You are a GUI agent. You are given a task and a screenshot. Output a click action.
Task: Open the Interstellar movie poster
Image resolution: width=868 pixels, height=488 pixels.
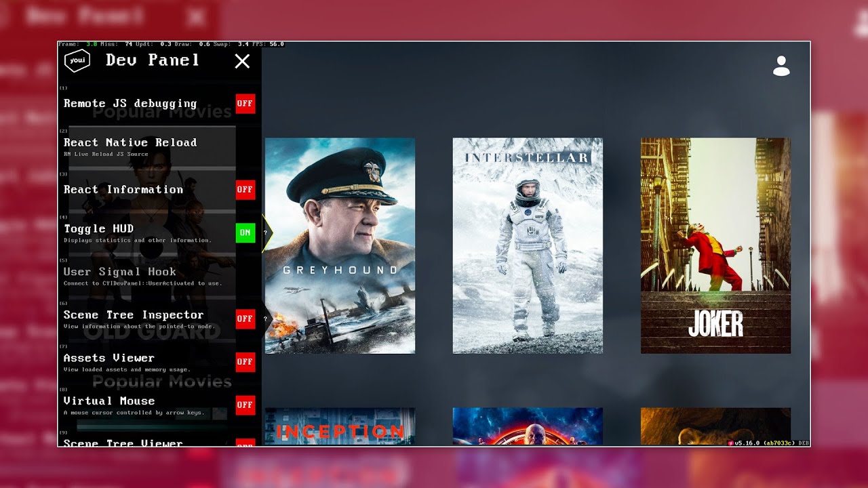[x=528, y=245]
